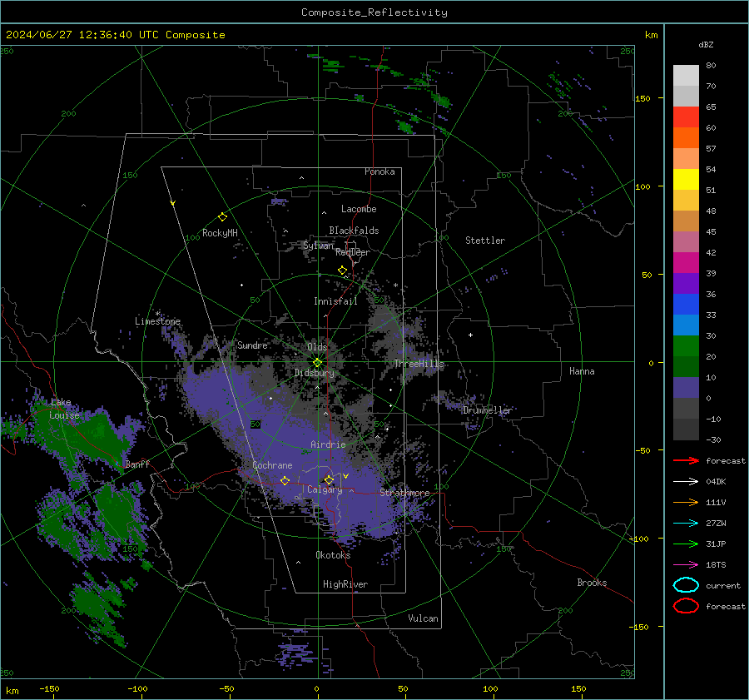Click the Hanna label

pos(582,371)
